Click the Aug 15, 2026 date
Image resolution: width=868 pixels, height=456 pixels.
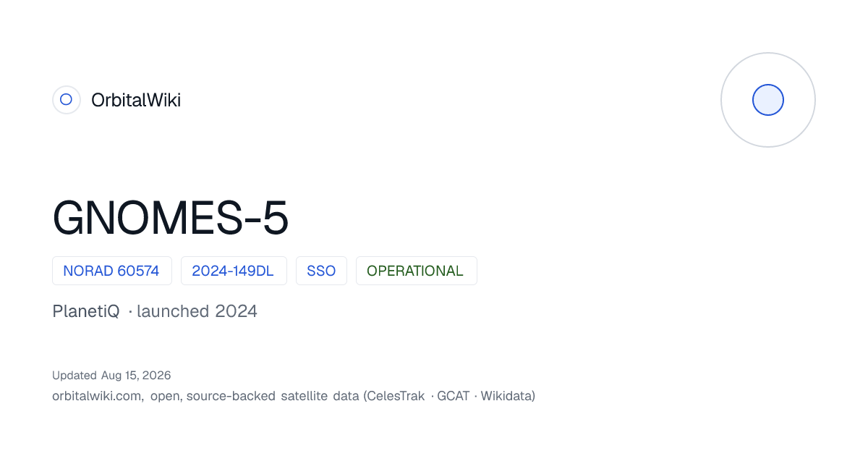pyautogui.click(x=136, y=375)
